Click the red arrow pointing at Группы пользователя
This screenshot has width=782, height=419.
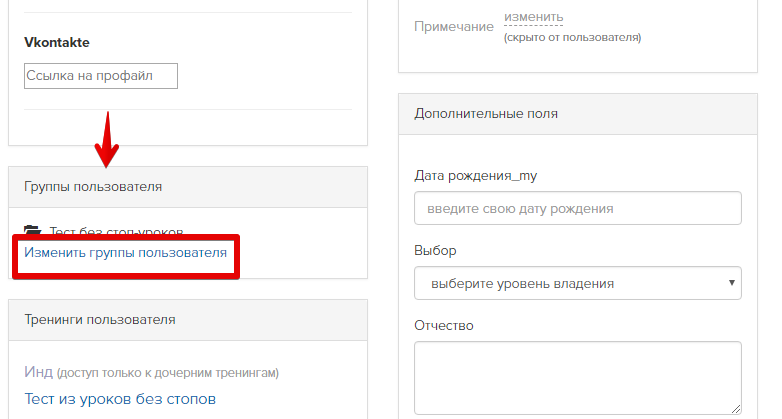pos(107,140)
